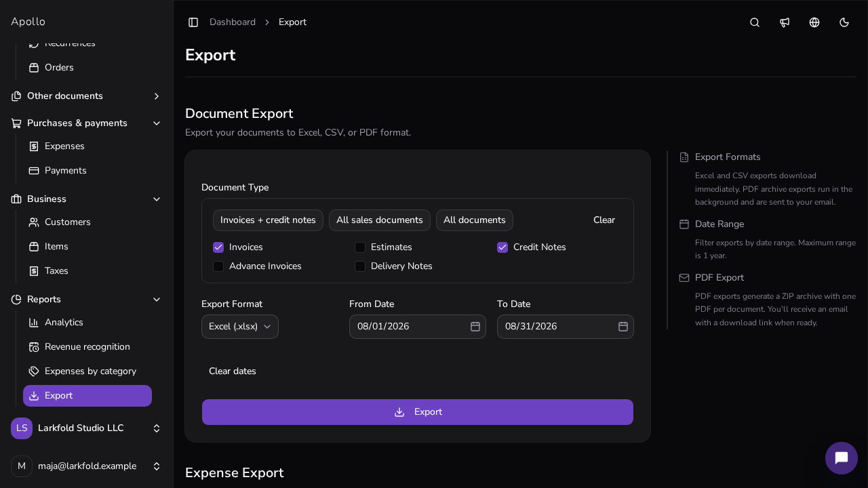
Task: Collapse the Reports section
Action: [87, 300]
